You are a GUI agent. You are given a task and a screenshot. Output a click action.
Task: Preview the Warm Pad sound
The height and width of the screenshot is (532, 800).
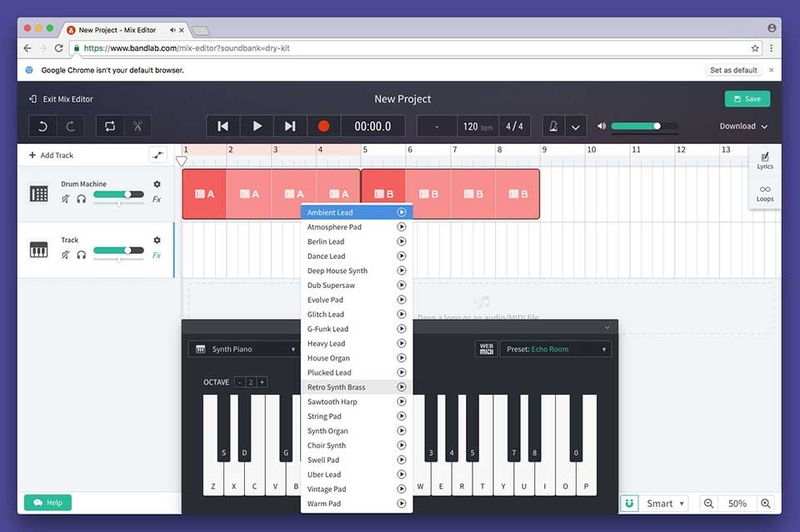402,504
